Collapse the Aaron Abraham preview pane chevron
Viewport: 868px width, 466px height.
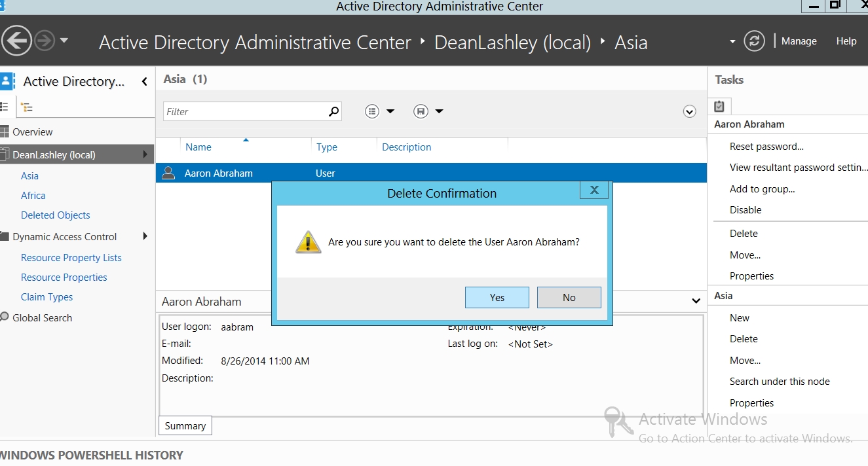(x=696, y=301)
